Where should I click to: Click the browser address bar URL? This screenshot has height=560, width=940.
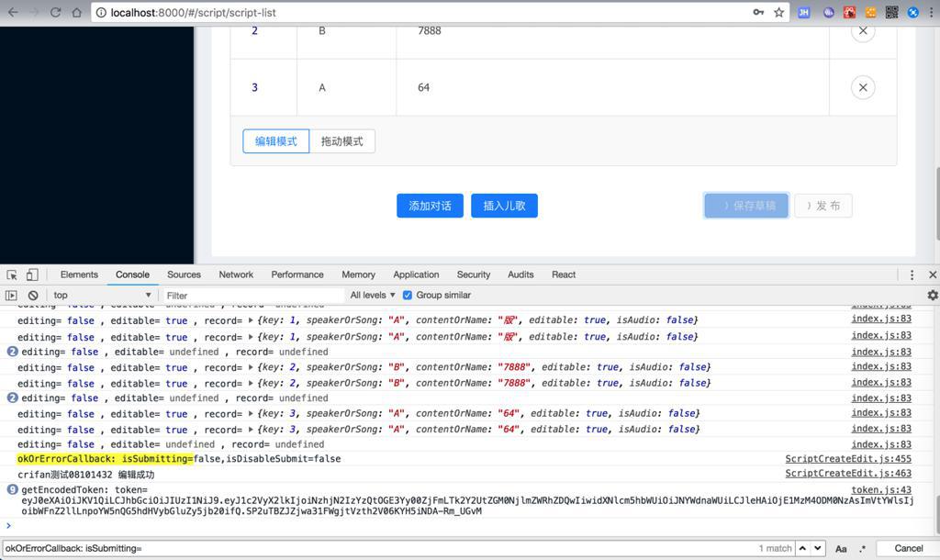point(193,13)
